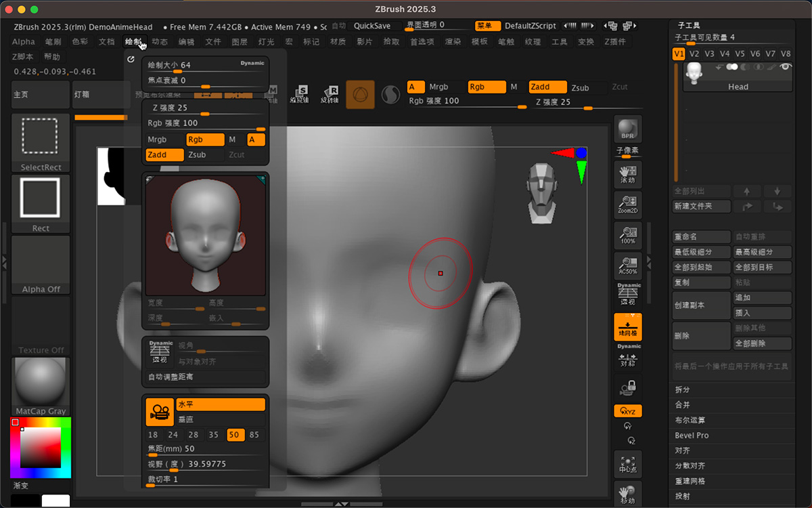Screen dimensions: 812x508
Task: Toggle Head subtool visibility eye
Action: tap(785, 67)
